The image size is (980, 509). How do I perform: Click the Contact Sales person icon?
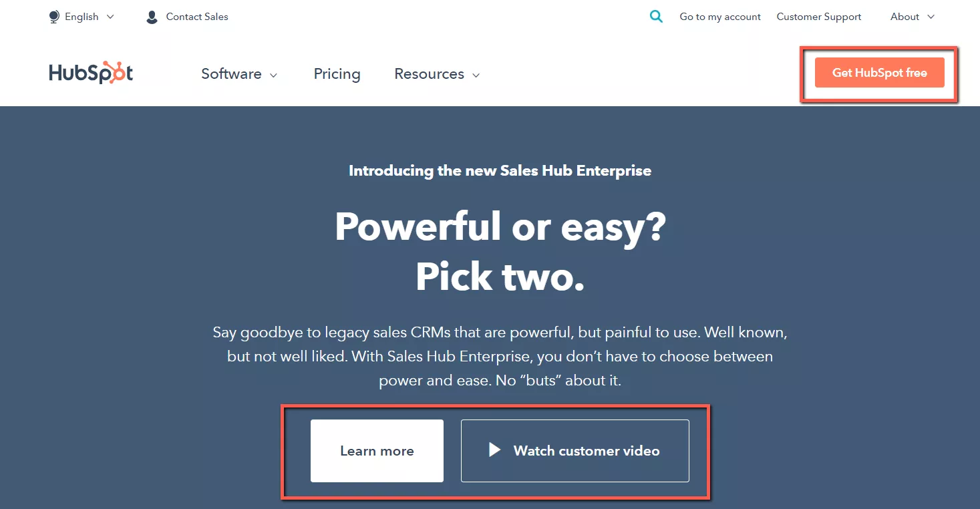152,17
